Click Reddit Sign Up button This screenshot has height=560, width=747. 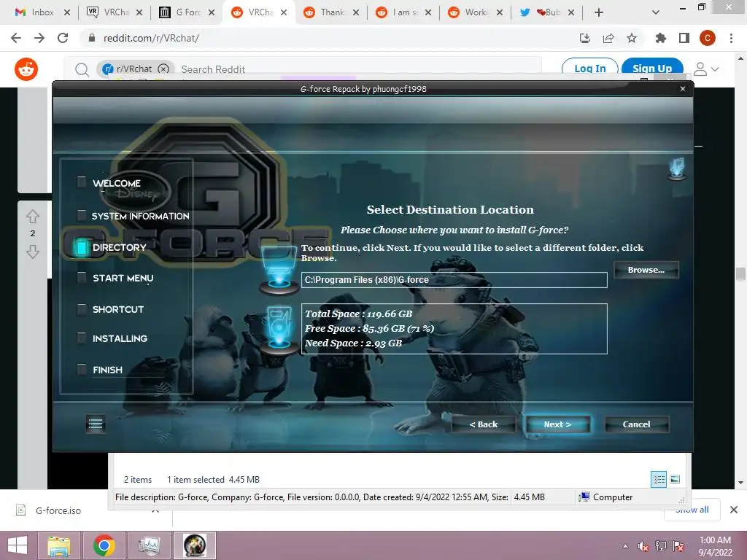(x=652, y=69)
